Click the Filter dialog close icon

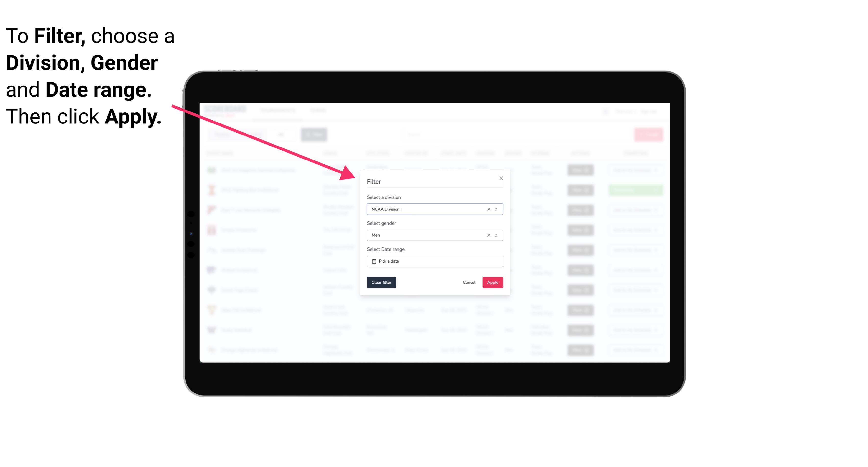click(500, 178)
